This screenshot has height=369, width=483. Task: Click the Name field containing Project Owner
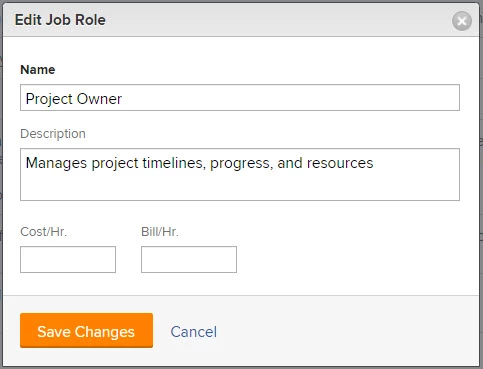[x=240, y=98]
